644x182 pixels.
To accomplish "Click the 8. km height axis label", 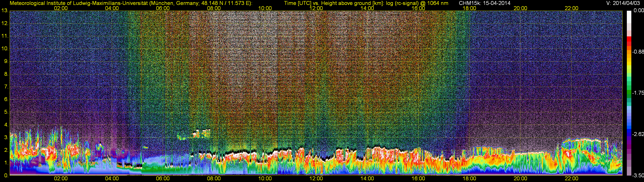I will [x=6, y=74].
